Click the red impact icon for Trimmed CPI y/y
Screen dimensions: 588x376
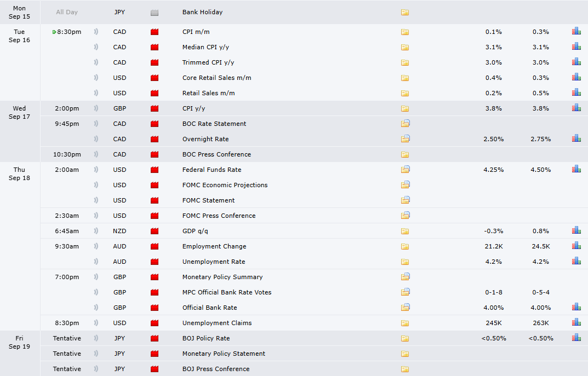point(155,62)
